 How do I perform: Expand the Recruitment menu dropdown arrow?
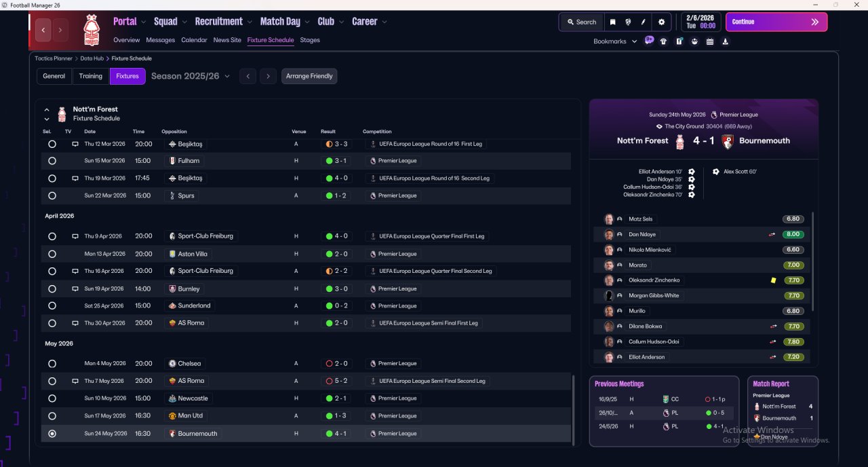(x=250, y=22)
